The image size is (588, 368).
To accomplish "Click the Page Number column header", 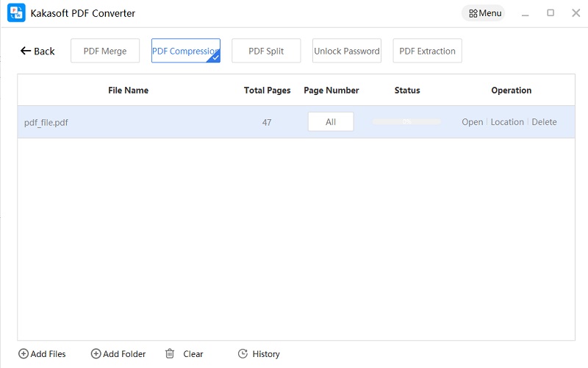I will pyautogui.click(x=331, y=90).
